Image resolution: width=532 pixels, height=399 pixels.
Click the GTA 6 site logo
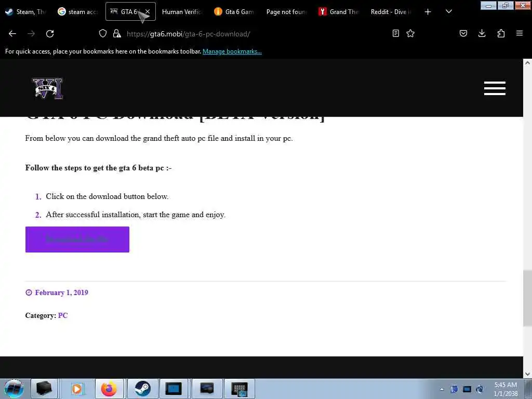click(x=47, y=88)
